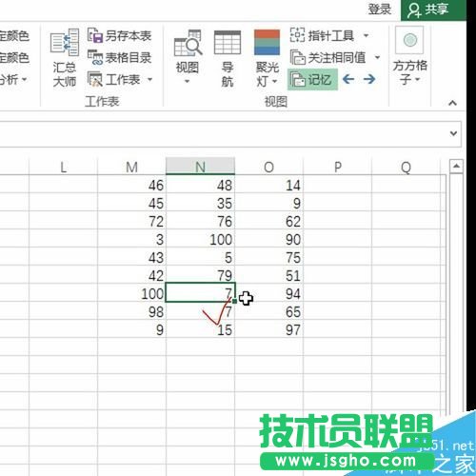This screenshot has height=476, width=476.
Task: Click the vertical scrollbar up arrow
Action: 456,167
